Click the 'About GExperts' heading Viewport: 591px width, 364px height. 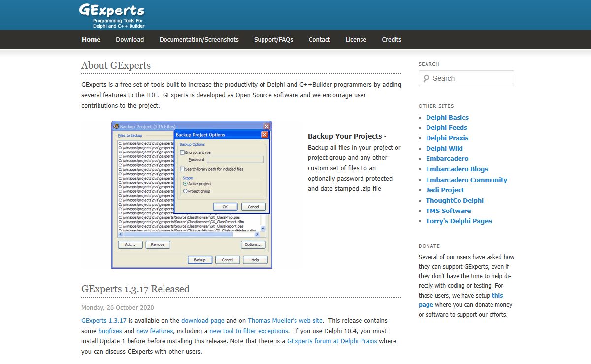116,65
